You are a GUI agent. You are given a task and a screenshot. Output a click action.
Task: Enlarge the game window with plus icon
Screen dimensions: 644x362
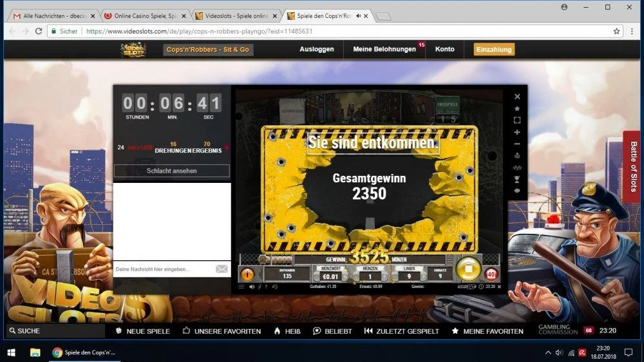(517, 132)
